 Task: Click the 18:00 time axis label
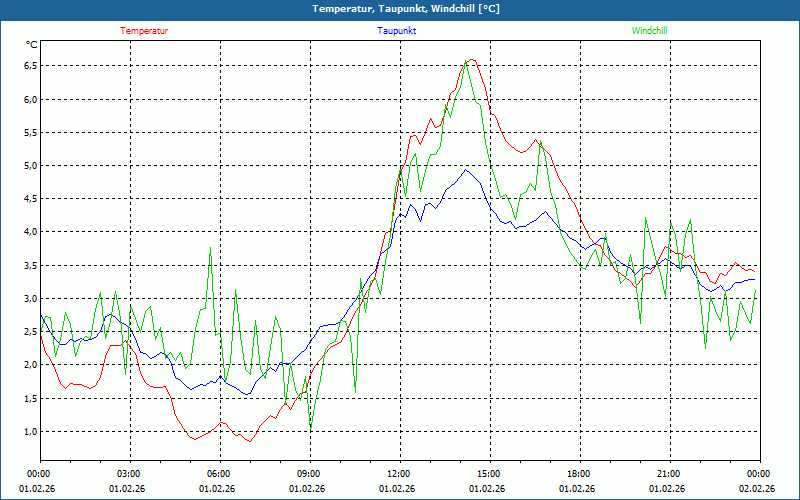point(579,474)
